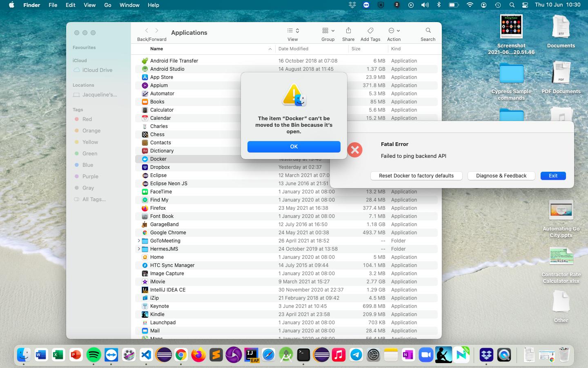Viewport: 588px width, 368px height.
Task: Select Android Studio in the Applications list
Action: [286, 69]
